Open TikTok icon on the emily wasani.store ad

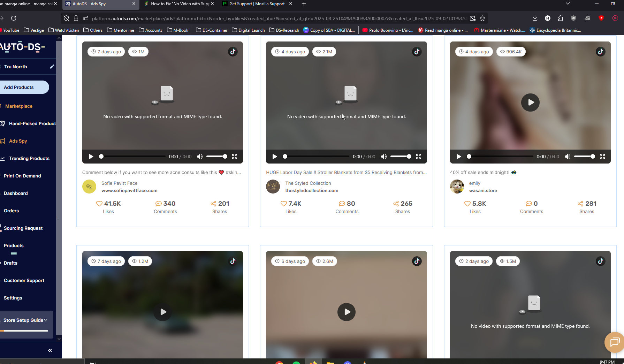601,52
